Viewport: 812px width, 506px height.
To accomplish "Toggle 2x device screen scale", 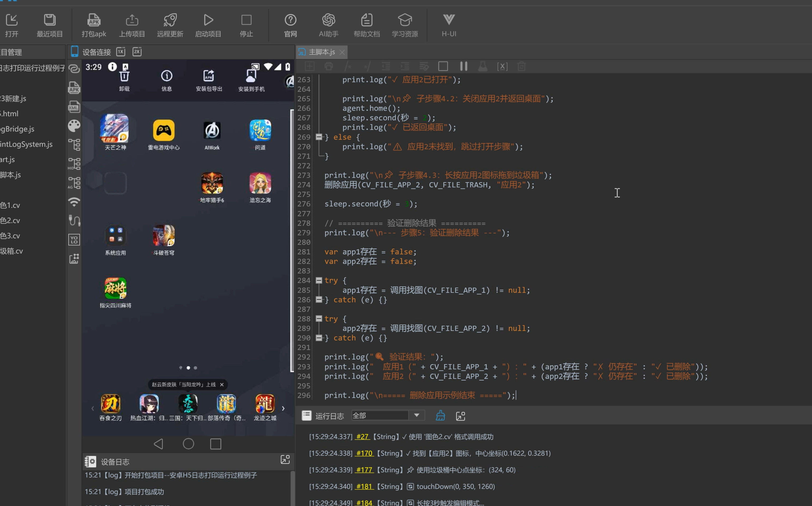I will [137, 52].
